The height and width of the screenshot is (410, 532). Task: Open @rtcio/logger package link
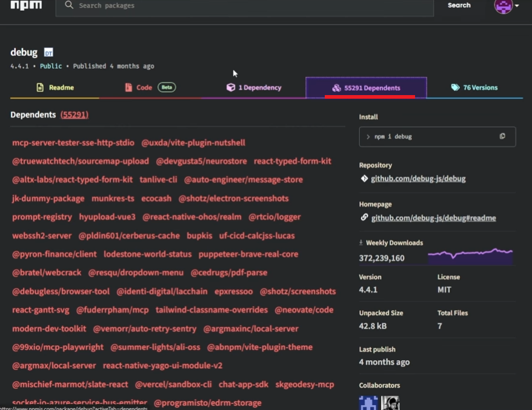coord(274,217)
